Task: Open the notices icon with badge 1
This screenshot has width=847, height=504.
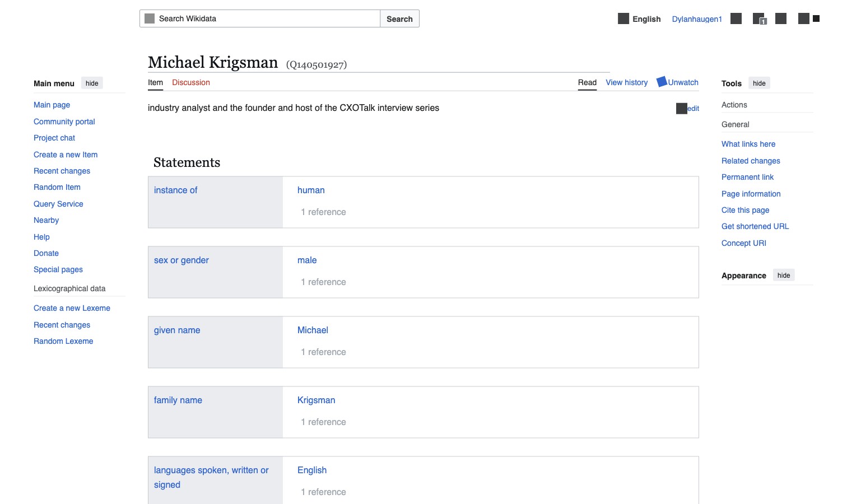Action: tap(759, 19)
